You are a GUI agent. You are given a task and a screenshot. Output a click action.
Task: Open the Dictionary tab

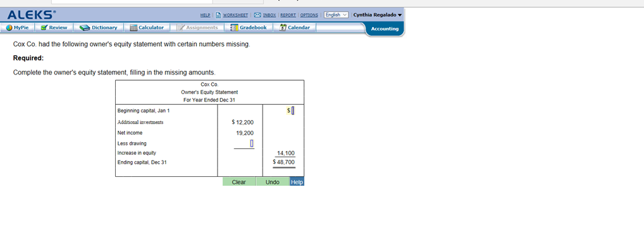click(x=99, y=27)
